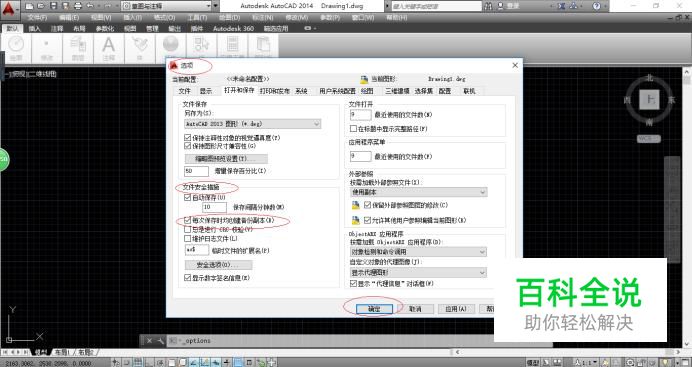Open the 注释 (Annotation) large A icon
The height and width of the screenshot is (367, 692).
pos(109,45)
